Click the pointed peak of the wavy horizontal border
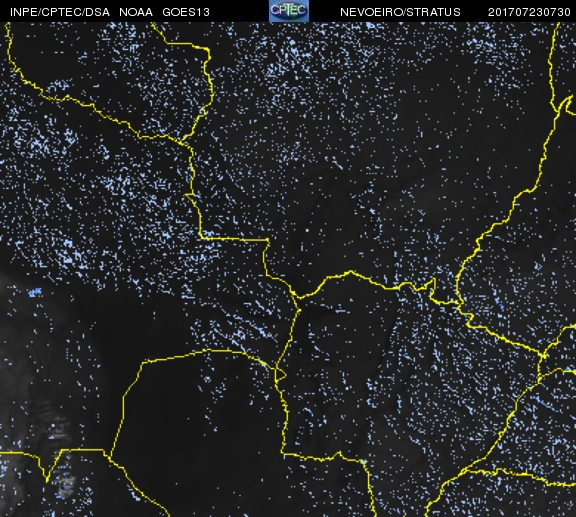 click(350, 272)
